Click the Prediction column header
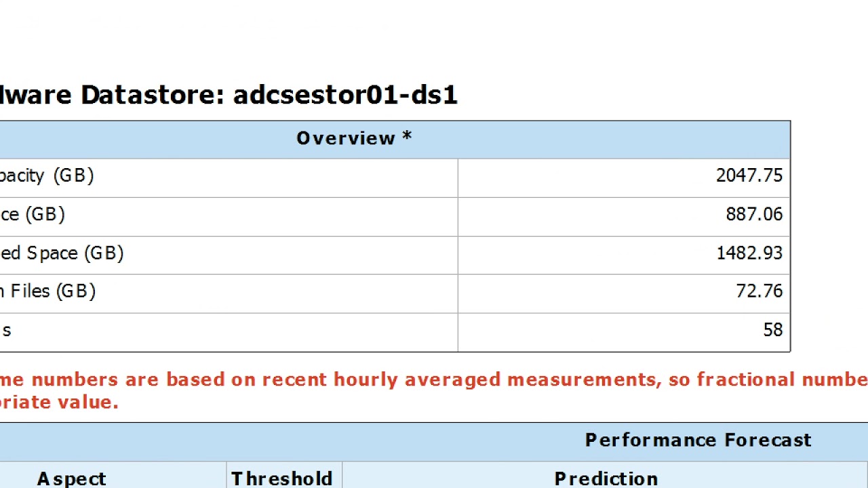868x488 pixels. (x=606, y=479)
